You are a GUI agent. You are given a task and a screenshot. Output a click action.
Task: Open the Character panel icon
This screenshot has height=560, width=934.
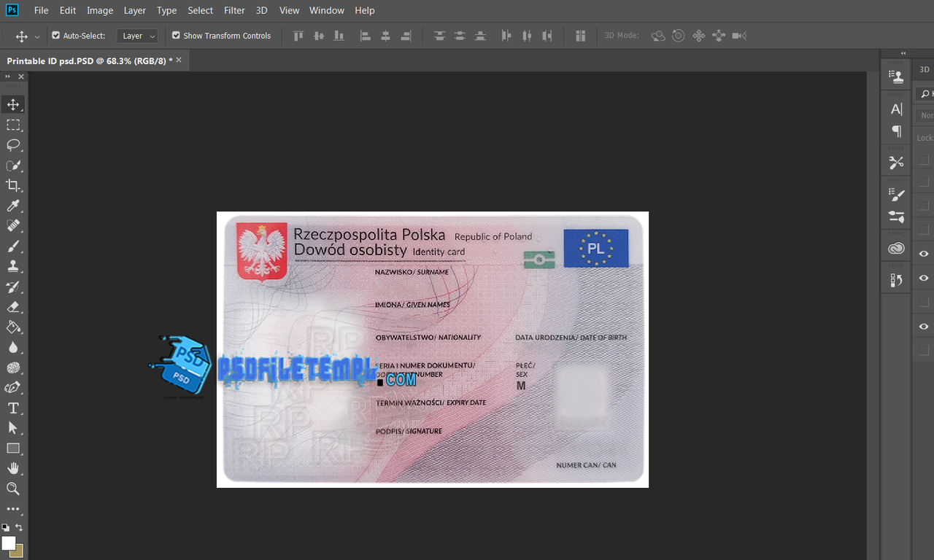click(x=897, y=109)
